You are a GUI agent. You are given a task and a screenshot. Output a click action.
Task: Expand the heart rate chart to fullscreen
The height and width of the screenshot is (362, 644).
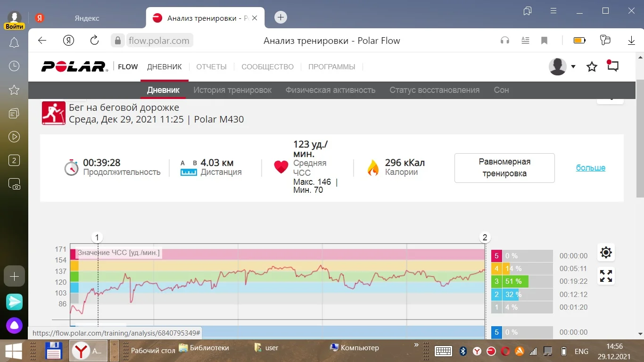pos(606,276)
